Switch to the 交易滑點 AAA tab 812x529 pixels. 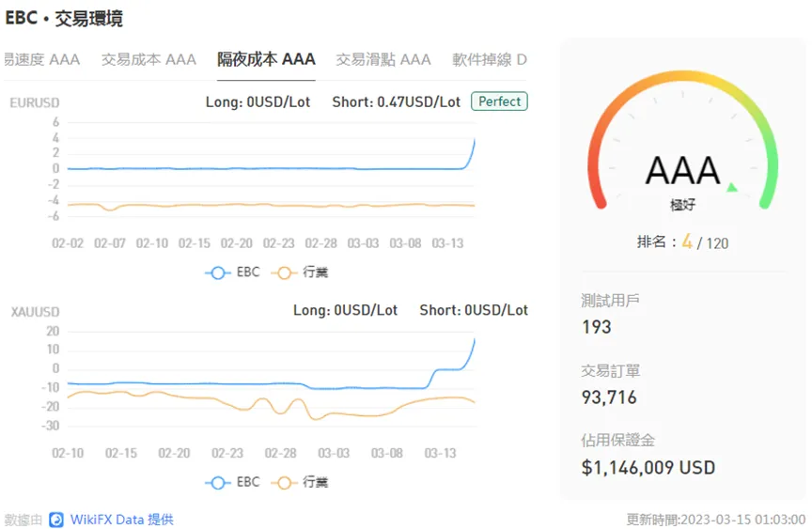click(x=383, y=59)
